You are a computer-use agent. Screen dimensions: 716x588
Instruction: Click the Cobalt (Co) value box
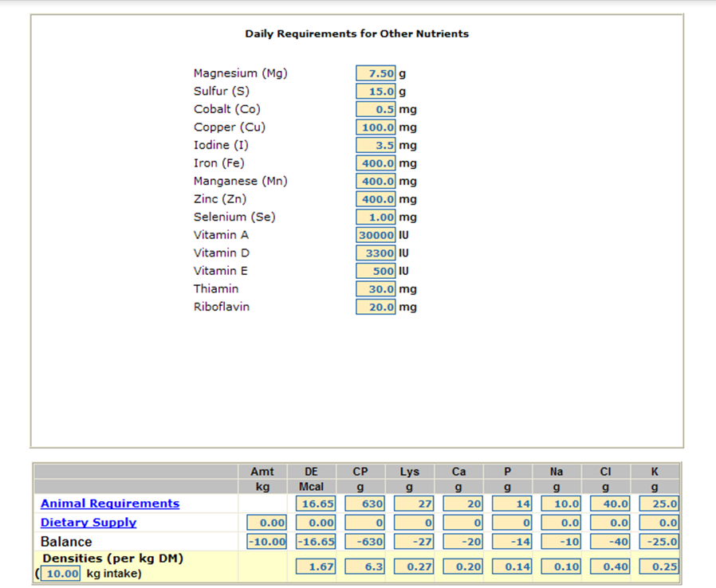(376, 109)
